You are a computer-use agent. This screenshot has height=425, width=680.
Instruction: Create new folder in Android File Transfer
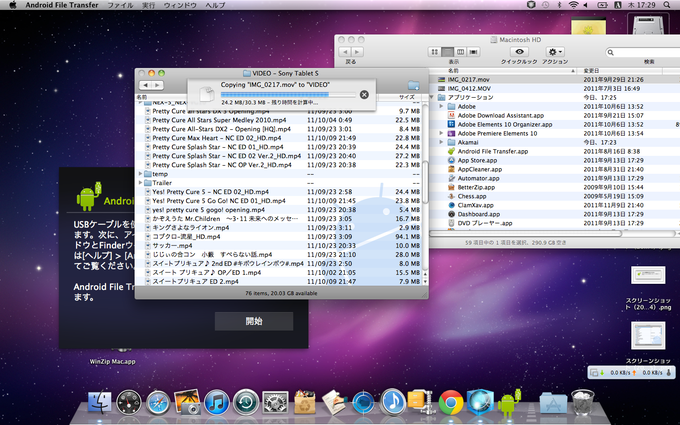413,85
